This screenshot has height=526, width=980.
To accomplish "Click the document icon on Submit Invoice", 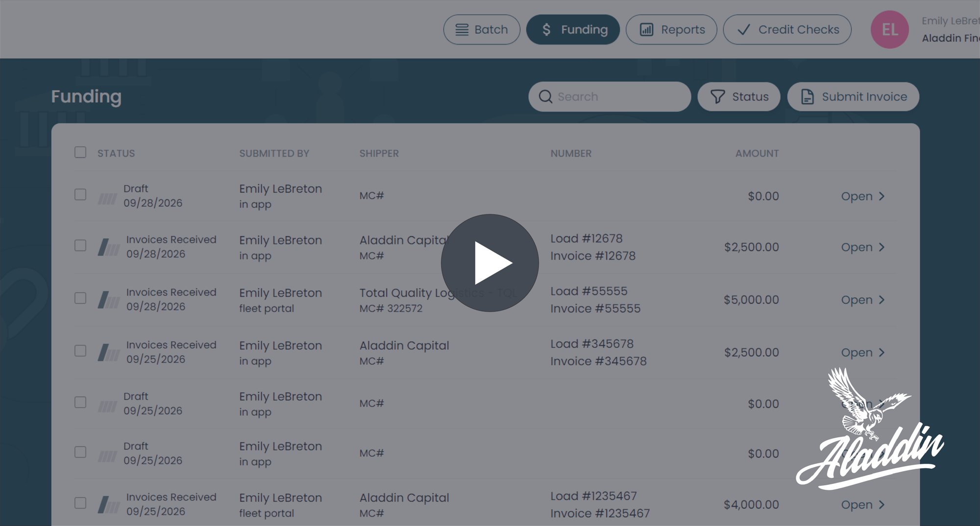I will pyautogui.click(x=808, y=96).
